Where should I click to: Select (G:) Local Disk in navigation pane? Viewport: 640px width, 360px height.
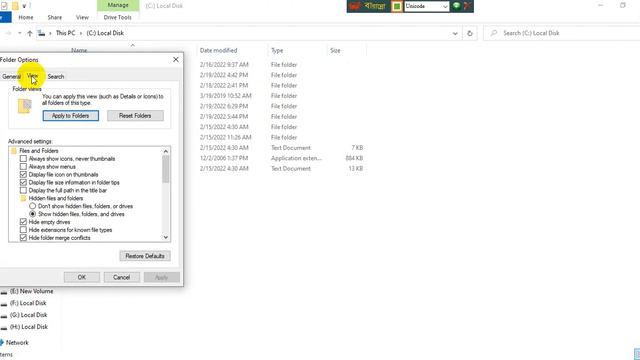[28, 315]
